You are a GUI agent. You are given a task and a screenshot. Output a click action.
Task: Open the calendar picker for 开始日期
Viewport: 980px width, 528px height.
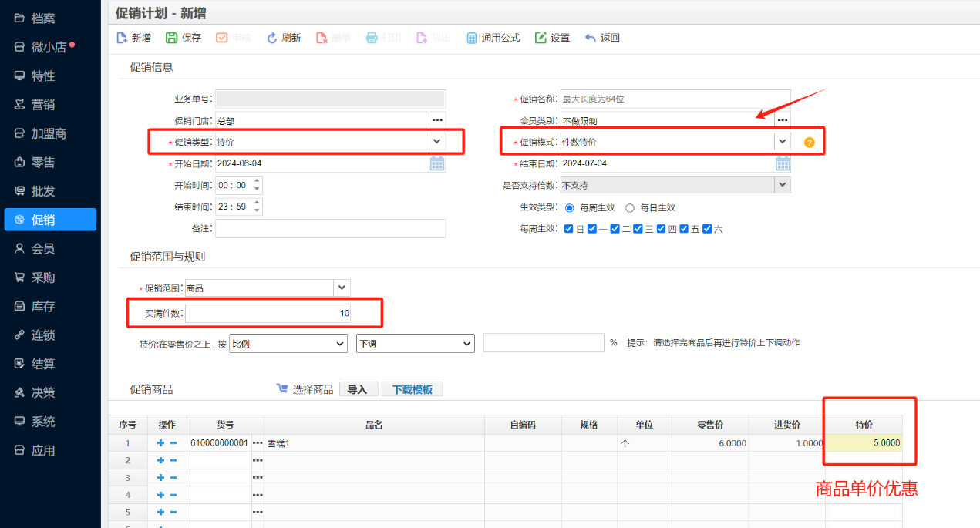tap(436, 163)
